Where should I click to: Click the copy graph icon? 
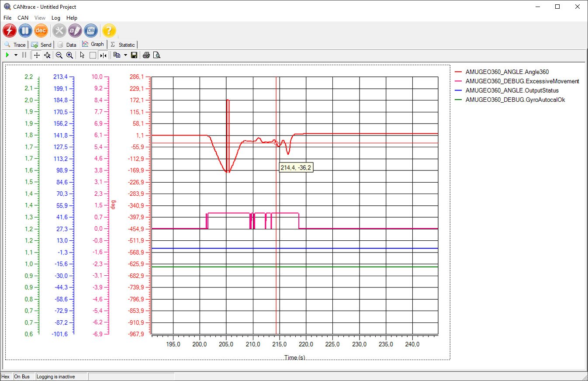point(117,55)
